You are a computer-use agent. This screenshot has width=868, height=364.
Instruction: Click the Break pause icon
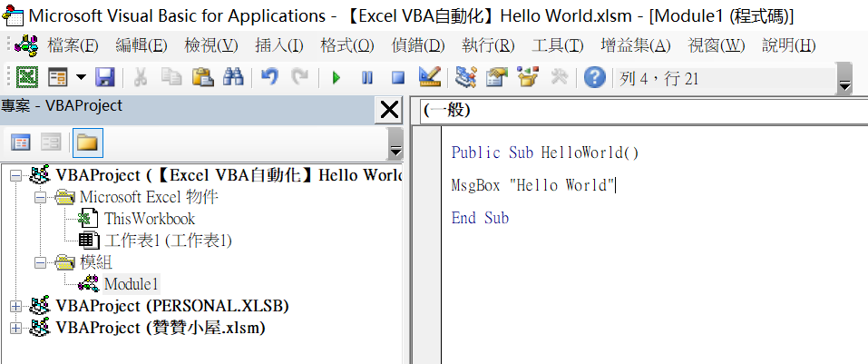click(367, 78)
